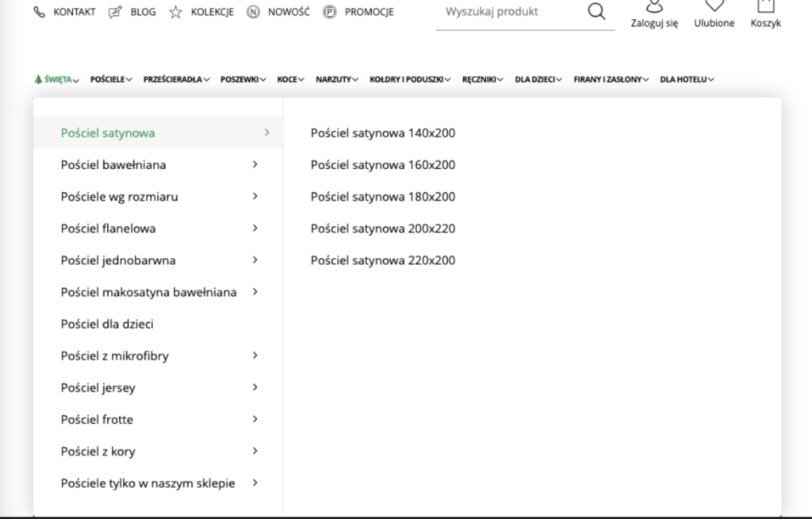Click the circled P icon for PROMOCJE
Image resolution: width=812 pixels, height=519 pixels.
pos(329,12)
